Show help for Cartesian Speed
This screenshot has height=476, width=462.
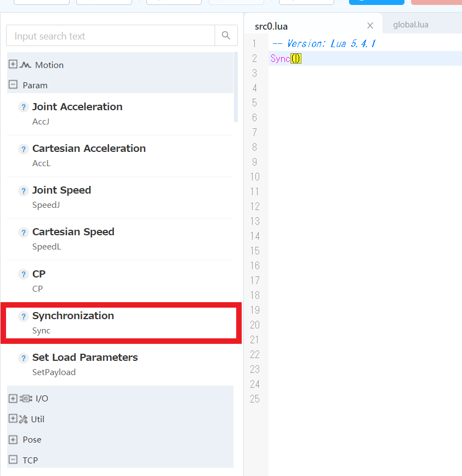click(24, 233)
